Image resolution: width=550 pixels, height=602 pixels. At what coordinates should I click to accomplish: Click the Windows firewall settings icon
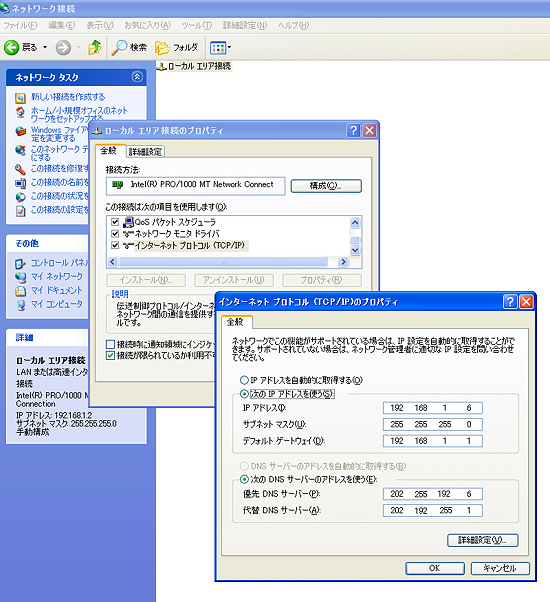pyautogui.click(x=20, y=131)
